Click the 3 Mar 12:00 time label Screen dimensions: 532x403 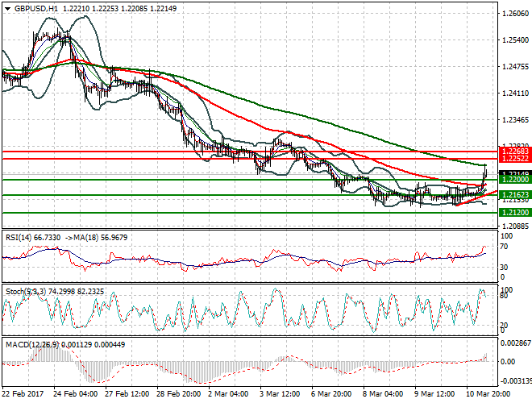[x=280, y=394]
